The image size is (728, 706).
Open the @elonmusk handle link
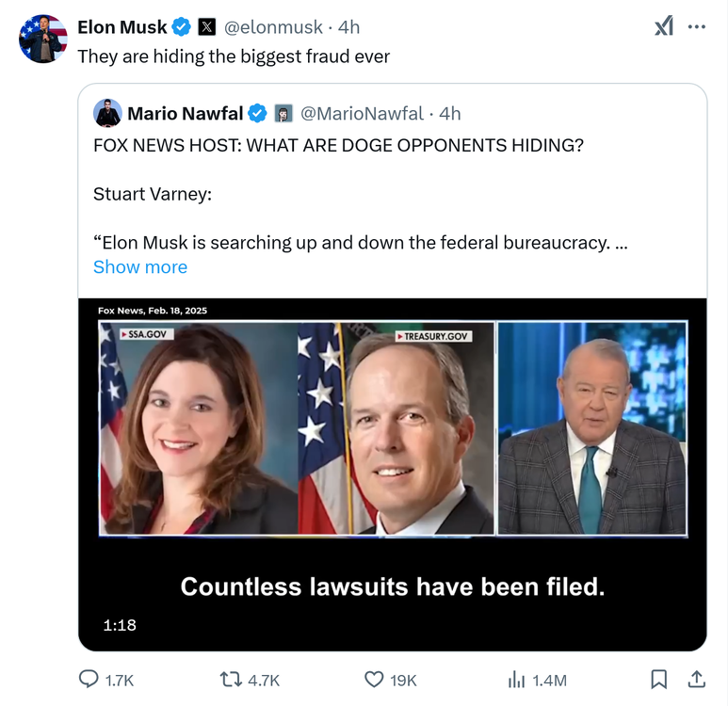click(x=272, y=26)
